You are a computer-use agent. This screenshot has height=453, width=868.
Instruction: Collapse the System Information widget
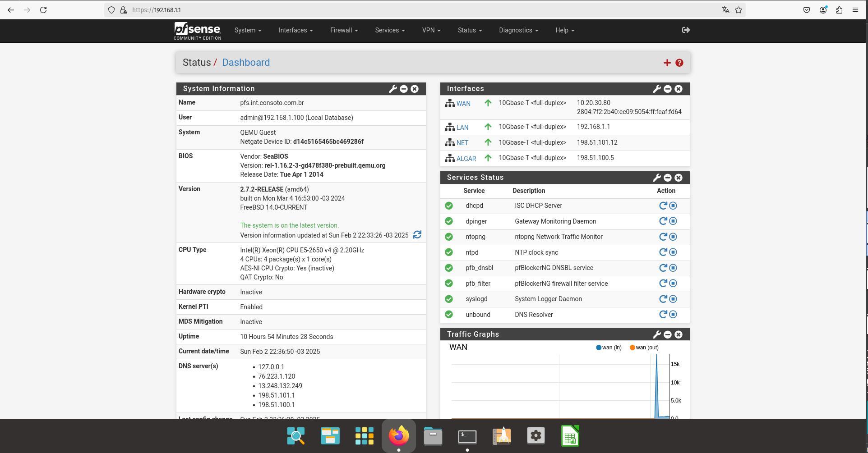click(x=404, y=89)
